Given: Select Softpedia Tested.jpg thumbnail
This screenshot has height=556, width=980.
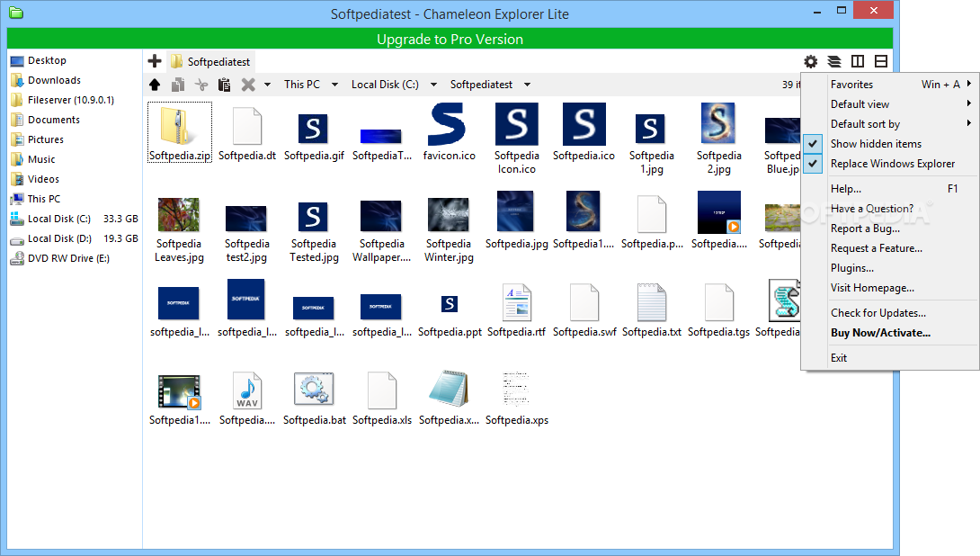Looking at the screenshot, I should point(313,217).
